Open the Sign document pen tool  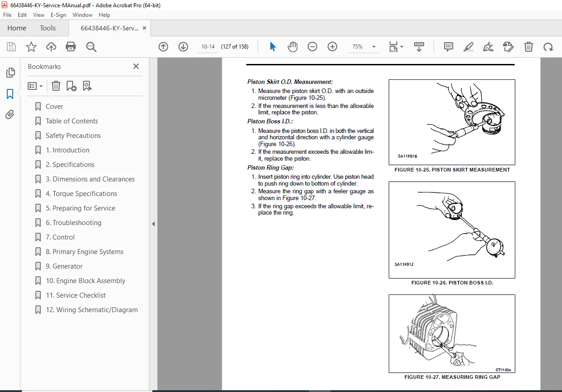(x=489, y=47)
